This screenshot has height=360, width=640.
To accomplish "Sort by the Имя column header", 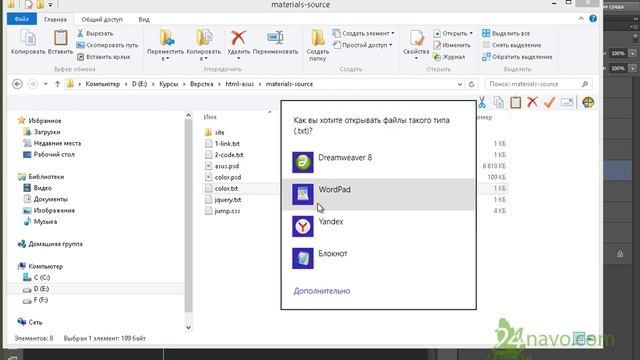I will (x=210, y=117).
